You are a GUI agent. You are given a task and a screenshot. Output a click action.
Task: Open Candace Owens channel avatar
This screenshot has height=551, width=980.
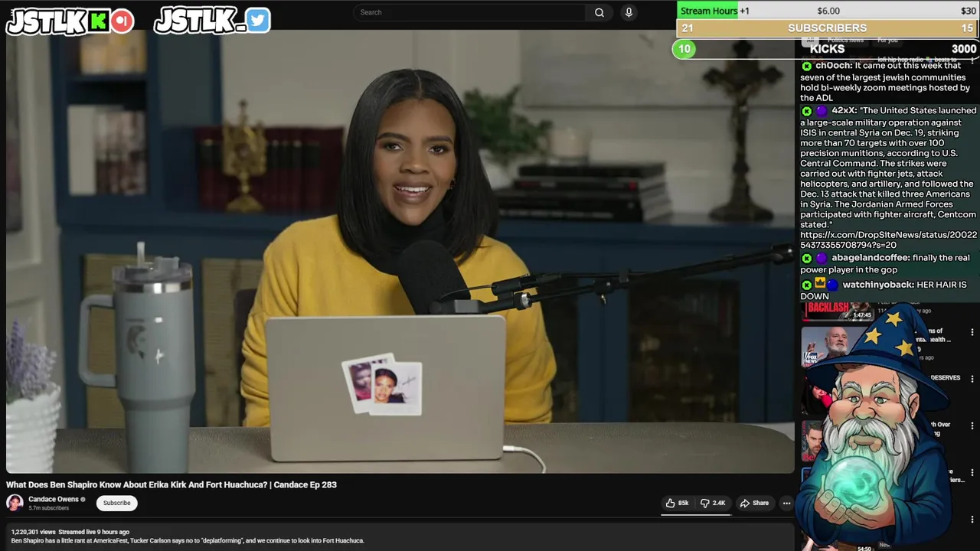point(15,503)
